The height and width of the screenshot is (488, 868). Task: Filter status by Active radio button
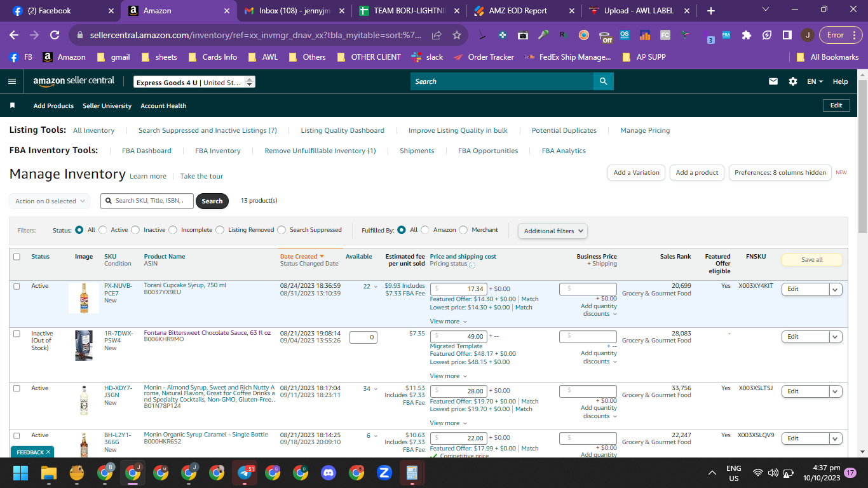pos(102,230)
